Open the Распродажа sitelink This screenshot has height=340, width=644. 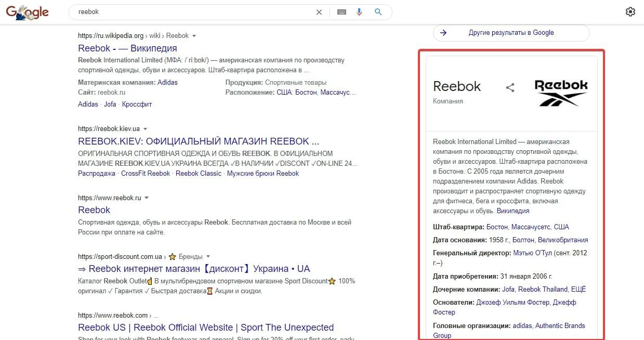[x=97, y=173]
